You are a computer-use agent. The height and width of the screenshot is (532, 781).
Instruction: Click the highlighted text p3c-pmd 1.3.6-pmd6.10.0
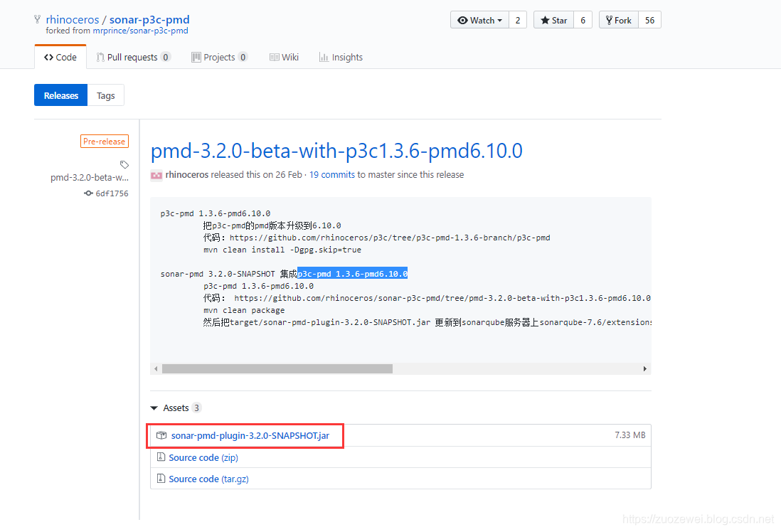pyautogui.click(x=353, y=274)
